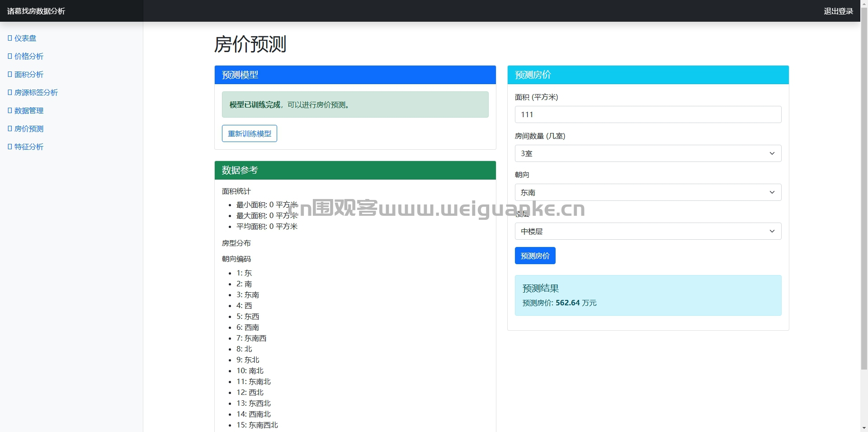Click list item 8: 北

click(244, 349)
